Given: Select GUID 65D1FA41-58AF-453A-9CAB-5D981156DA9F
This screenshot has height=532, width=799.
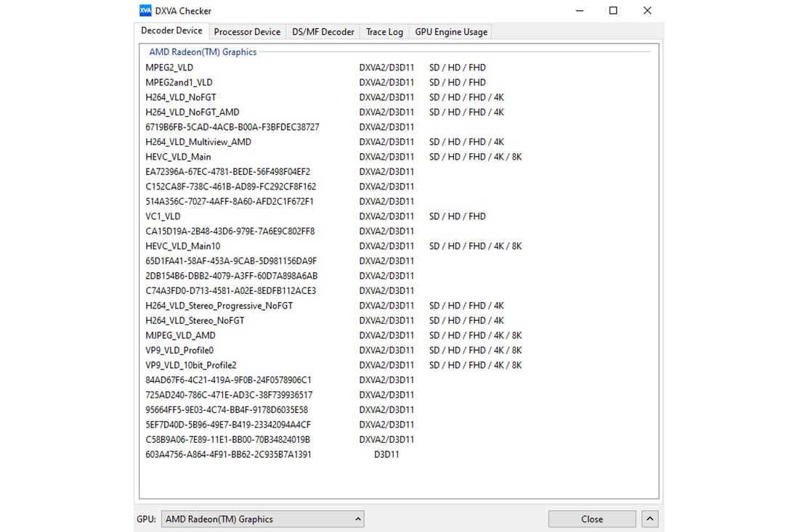Looking at the screenshot, I should click(231, 261).
